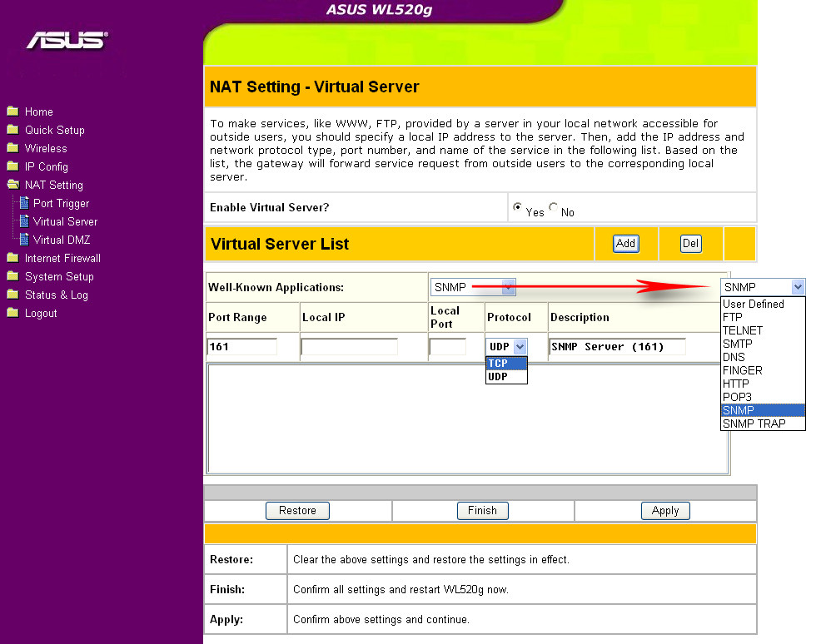The image size is (816, 644).
Task: Choose HTTP from the application list
Action: [x=763, y=384]
